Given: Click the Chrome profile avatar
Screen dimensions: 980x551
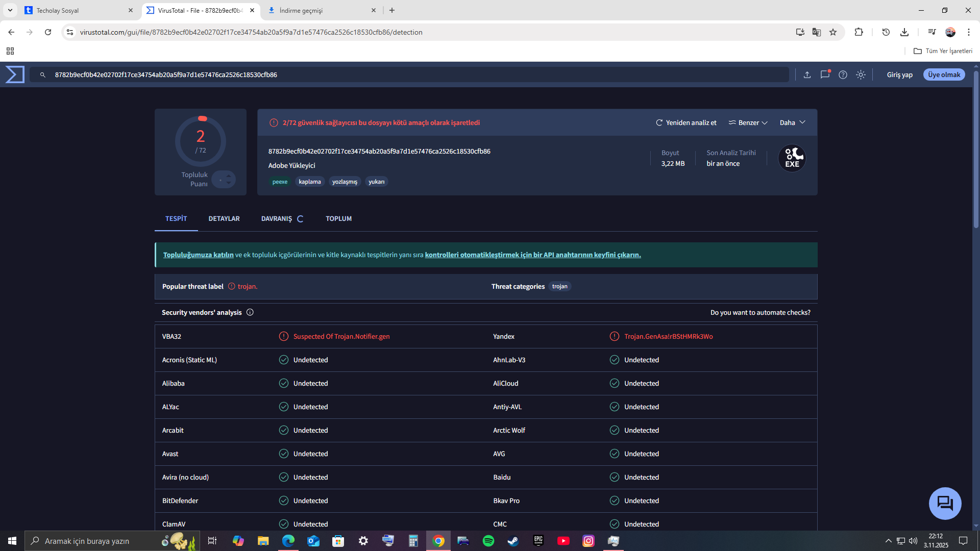Looking at the screenshot, I should [950, 32].
